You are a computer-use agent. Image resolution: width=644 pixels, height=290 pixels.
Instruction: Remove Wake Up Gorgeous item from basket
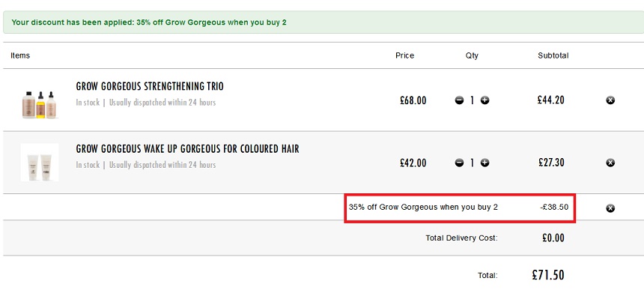[610, 163]
